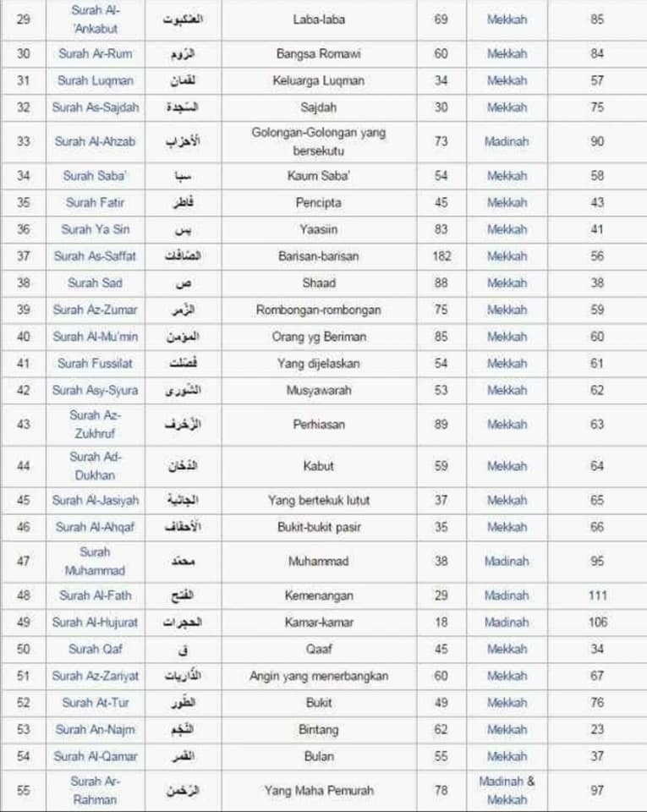The width and height of the screenshot is (647, 812).
Task: Open the Surah As-Saffat link
Action: pyautogui.click(x=96, y=256)
